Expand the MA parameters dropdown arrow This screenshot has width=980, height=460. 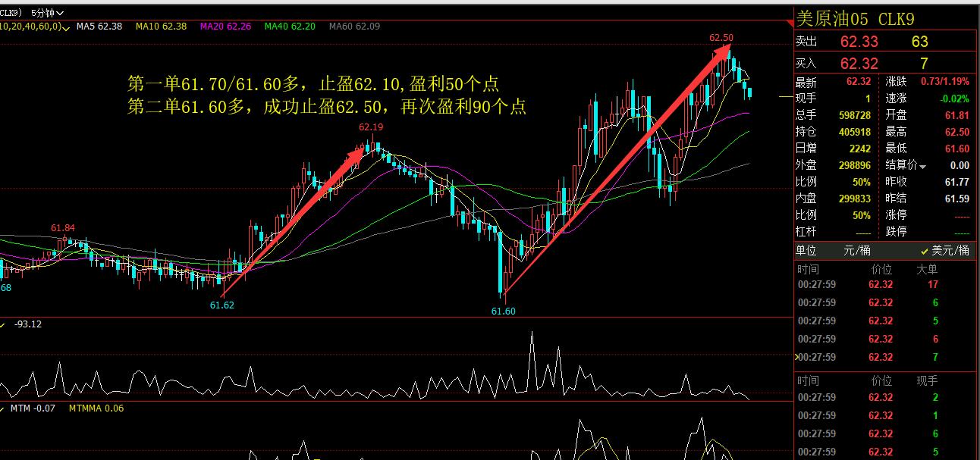tap(67, 27)
